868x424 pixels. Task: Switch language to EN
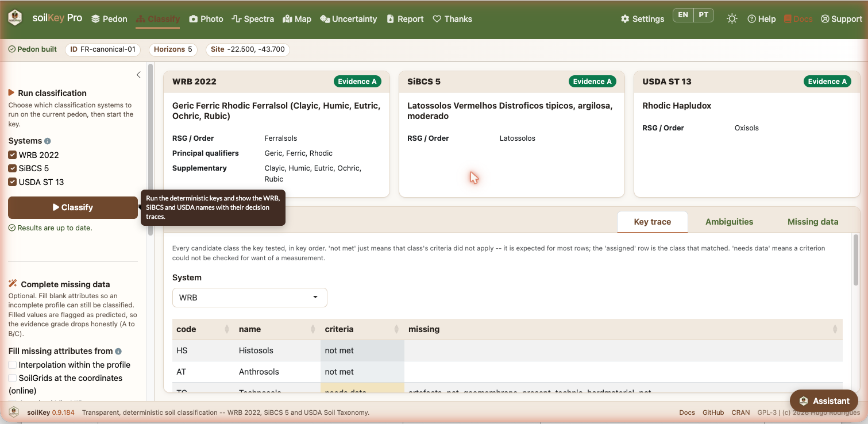pos(683,16)
